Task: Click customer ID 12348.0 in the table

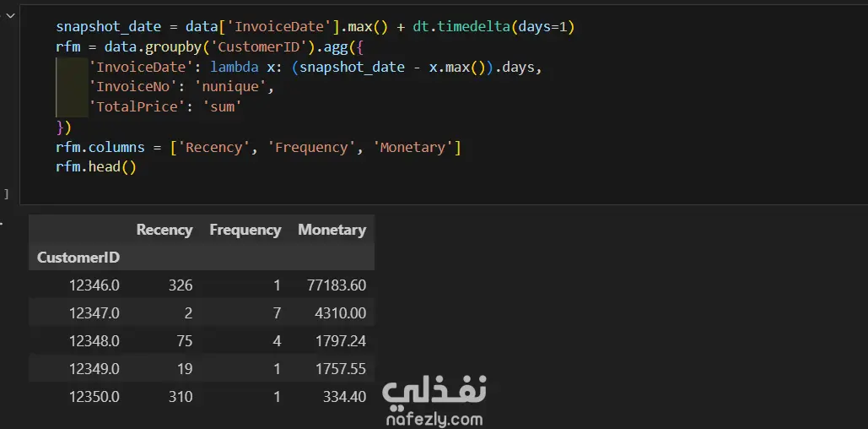Action: pos(94,341)
